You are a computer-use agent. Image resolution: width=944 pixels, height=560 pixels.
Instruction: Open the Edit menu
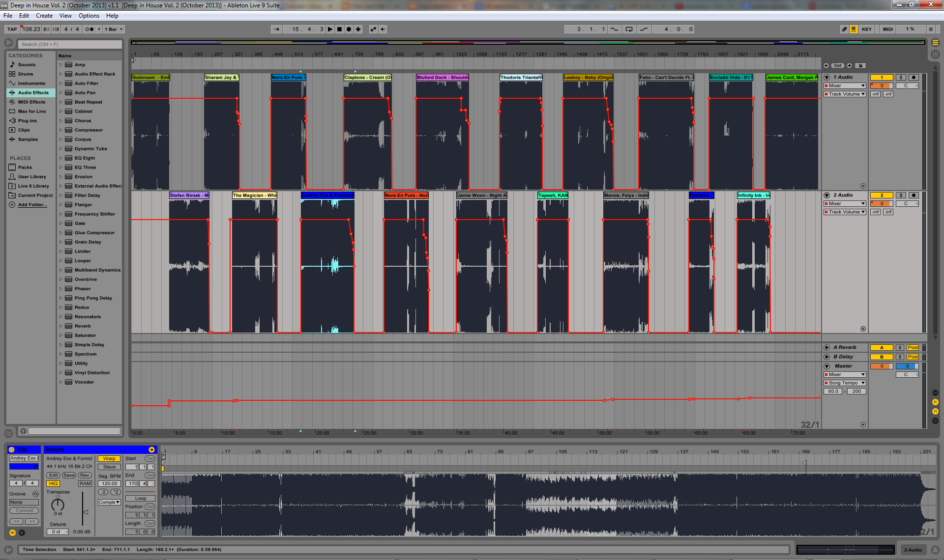24,16
